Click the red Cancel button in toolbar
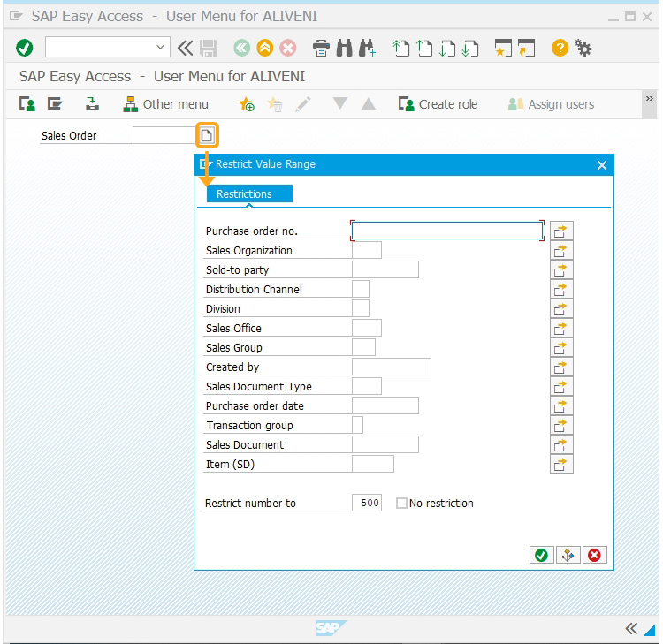663x644 pixels. 288,49
